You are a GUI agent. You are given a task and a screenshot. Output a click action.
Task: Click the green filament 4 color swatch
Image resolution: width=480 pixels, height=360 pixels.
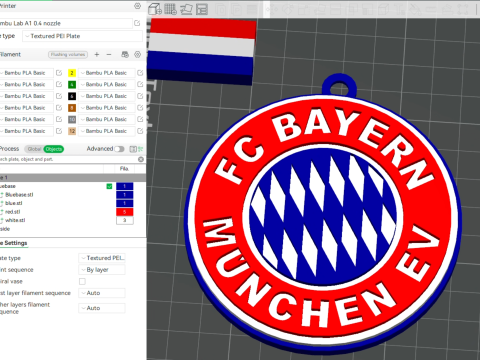[x=72, y=84]
